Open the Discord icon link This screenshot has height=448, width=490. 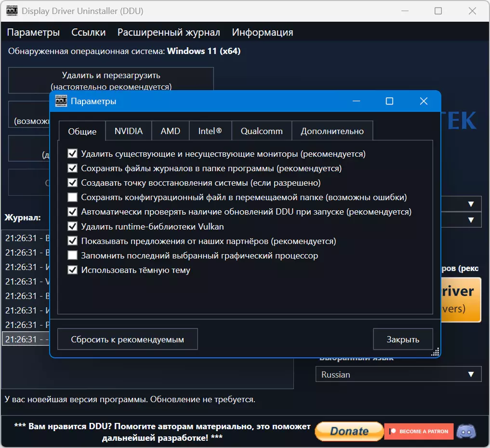point(466,431)
